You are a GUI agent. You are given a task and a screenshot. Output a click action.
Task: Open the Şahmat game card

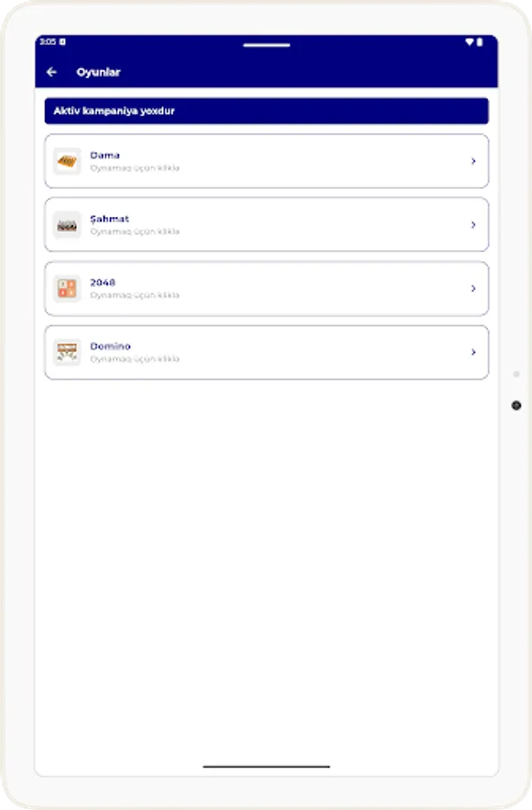[x=266, y=224]
